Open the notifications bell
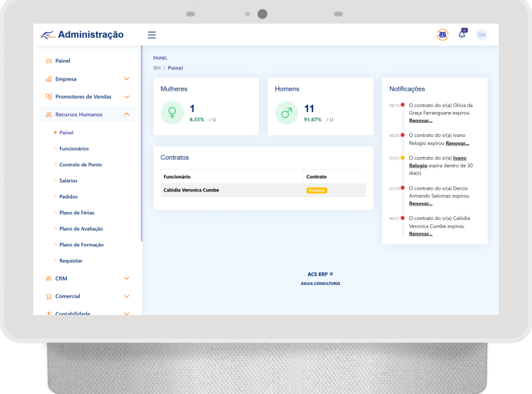532x394 pixels. 462,34
